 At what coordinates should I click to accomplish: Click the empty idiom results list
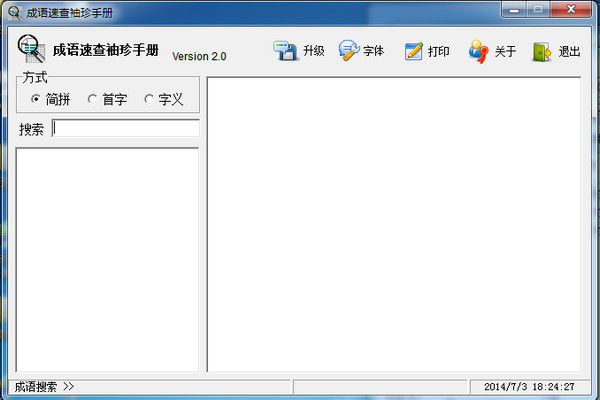(x=107, y=260)
